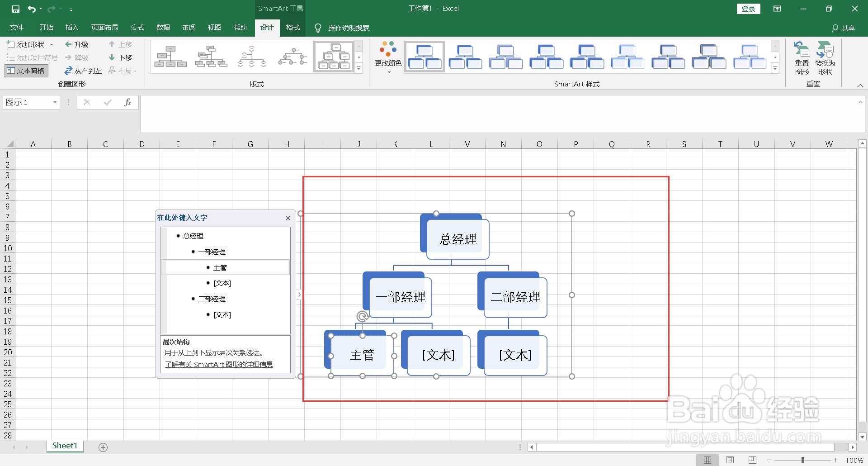
Task: Expand the 添加形状 dropdown arrow
Action: 52,44
